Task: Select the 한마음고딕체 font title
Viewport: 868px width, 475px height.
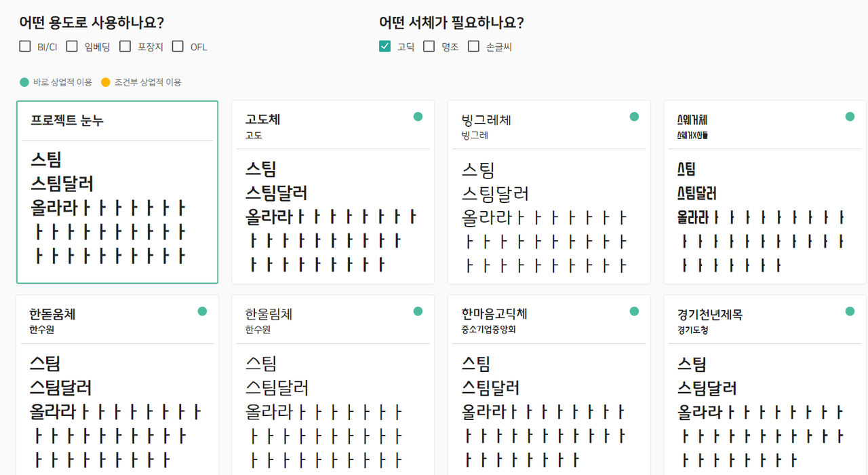Action: [494, 314]
